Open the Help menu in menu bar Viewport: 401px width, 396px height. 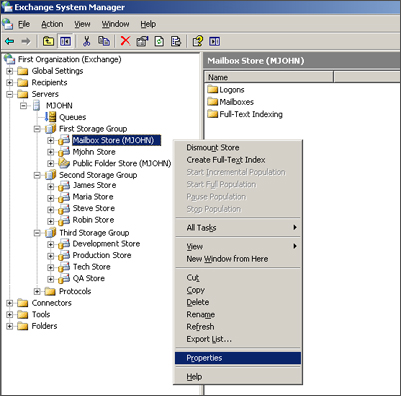pos(148,24)
